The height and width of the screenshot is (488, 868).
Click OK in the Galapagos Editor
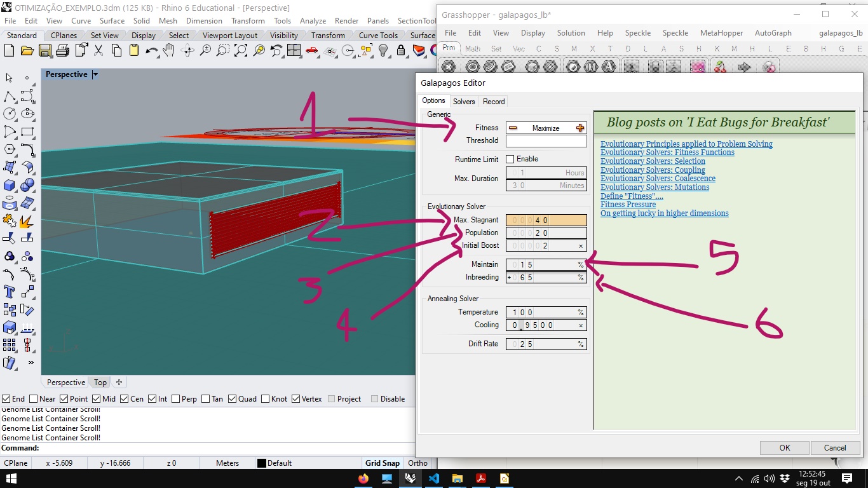pyautogui.click(x=785, y=447)
